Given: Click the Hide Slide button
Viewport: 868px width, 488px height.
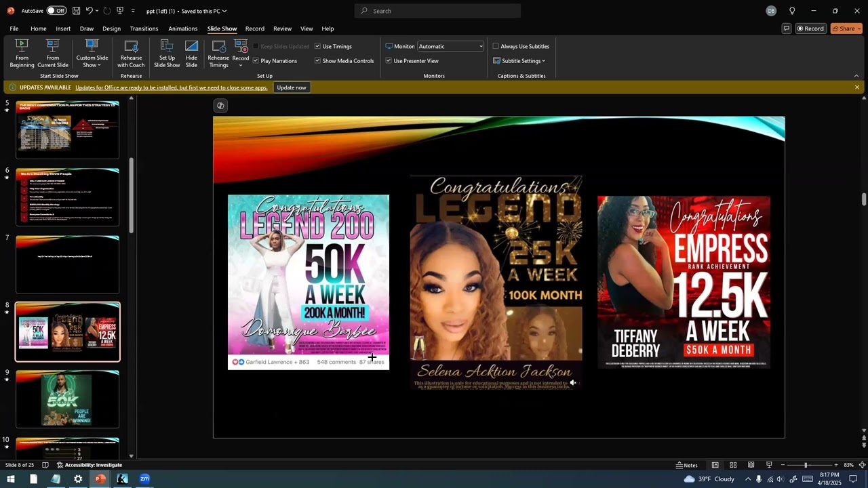Looking at the screenshot, I should click(191, 54).
